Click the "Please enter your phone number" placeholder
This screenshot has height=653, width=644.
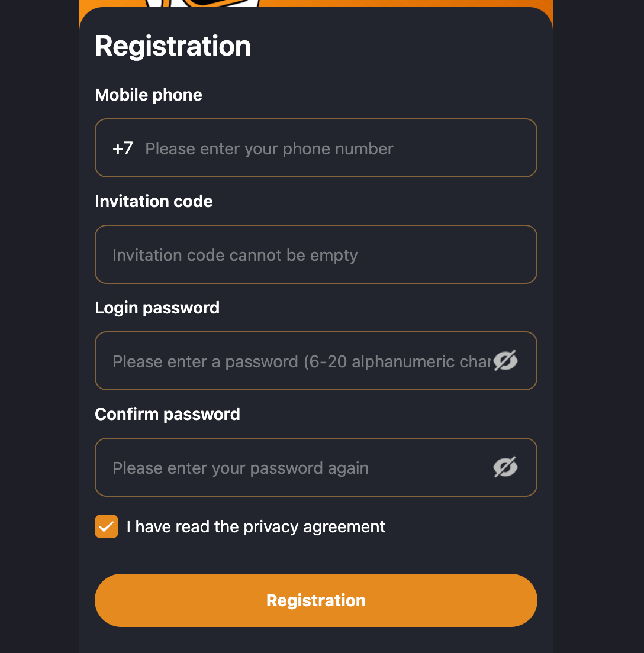tap(269, 148)
